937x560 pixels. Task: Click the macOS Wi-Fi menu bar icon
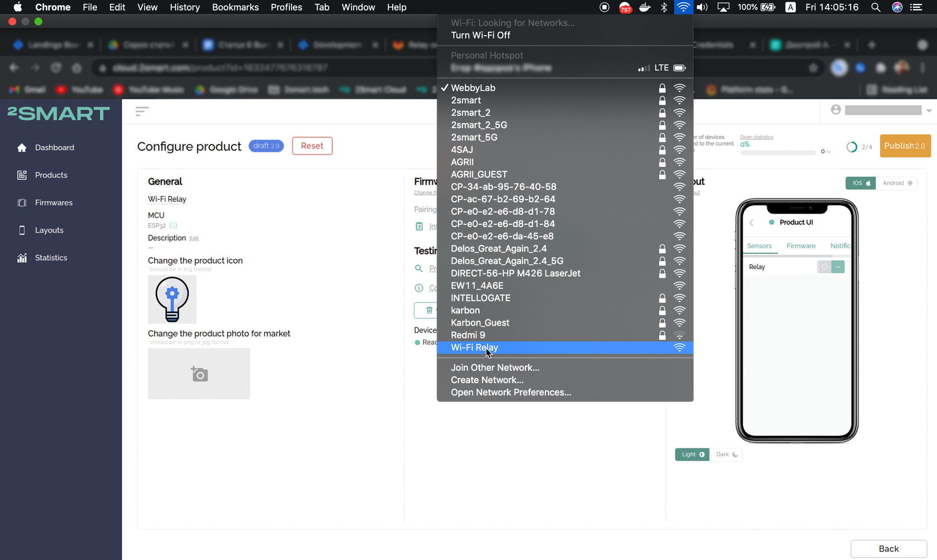point(683,7)
